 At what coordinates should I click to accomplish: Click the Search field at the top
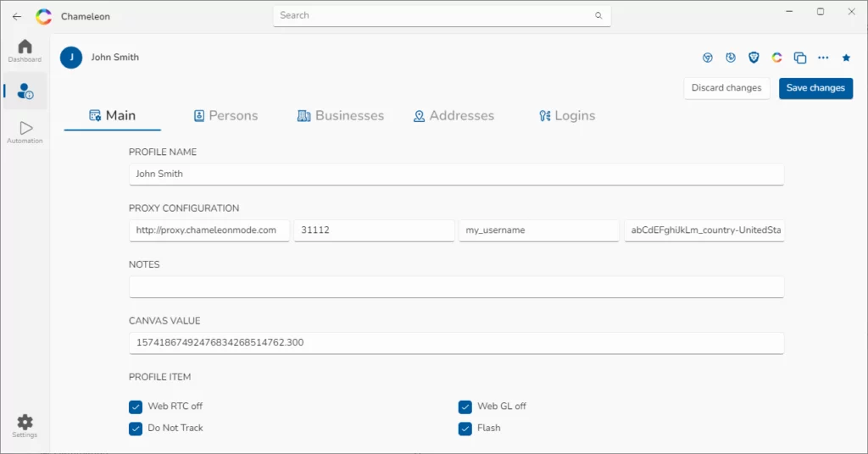442,15
